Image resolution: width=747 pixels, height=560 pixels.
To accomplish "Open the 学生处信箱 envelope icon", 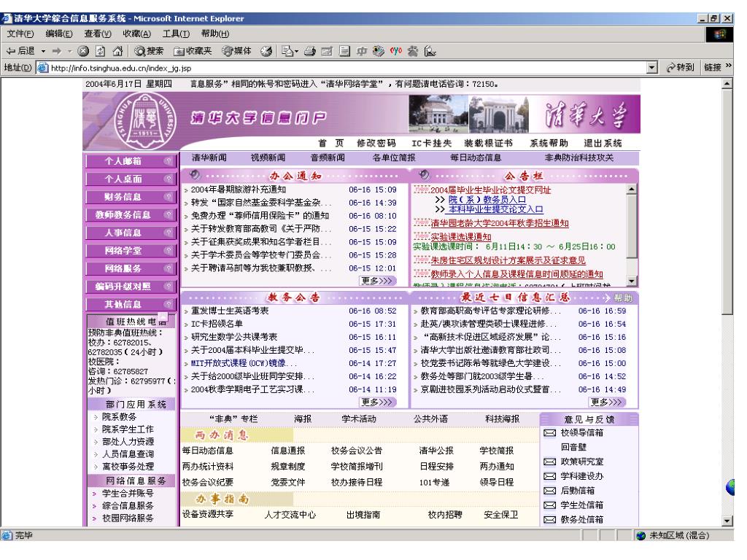I will [550, 505].
